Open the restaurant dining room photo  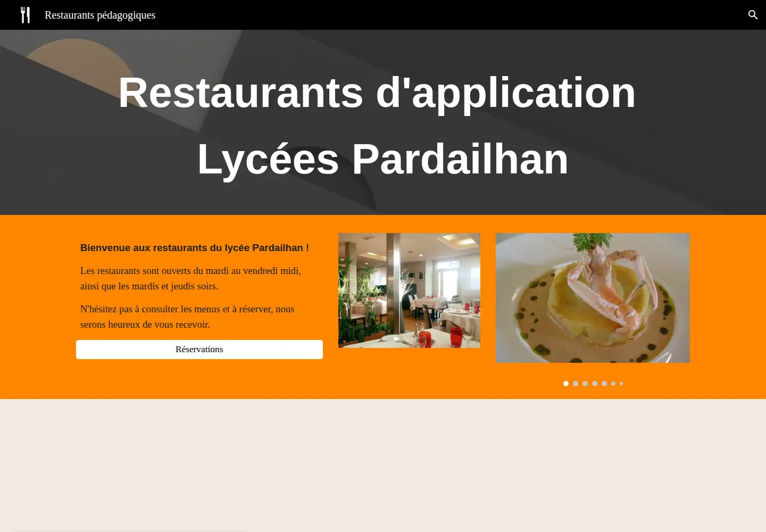[x=409, y=290]
